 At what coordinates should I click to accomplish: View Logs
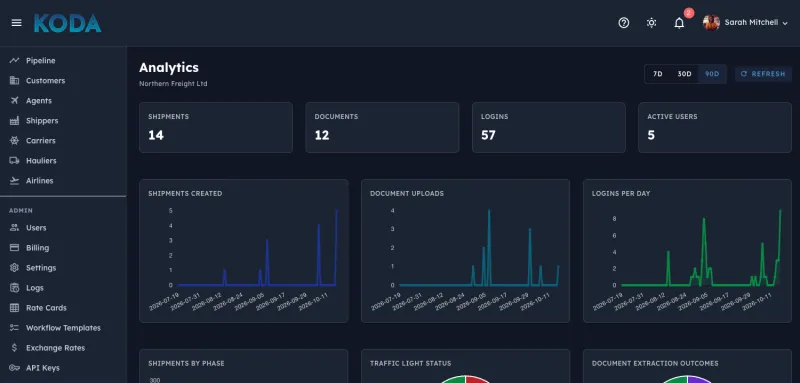(x=35, y=288)
